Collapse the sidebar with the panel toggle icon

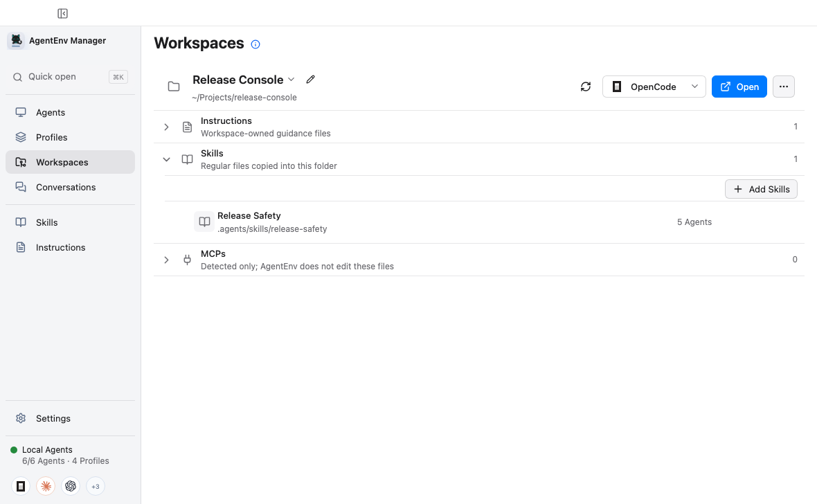tap(62, 14)
